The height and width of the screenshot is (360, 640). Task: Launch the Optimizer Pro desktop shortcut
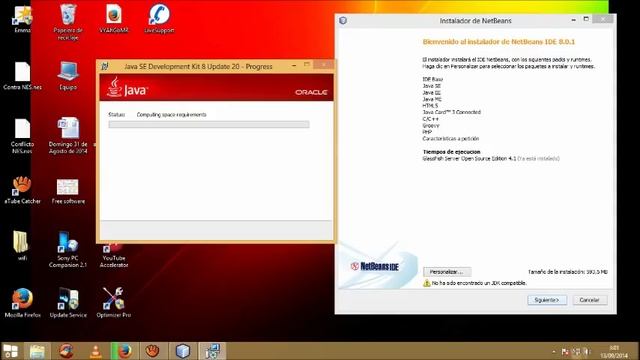pos(114,303)
